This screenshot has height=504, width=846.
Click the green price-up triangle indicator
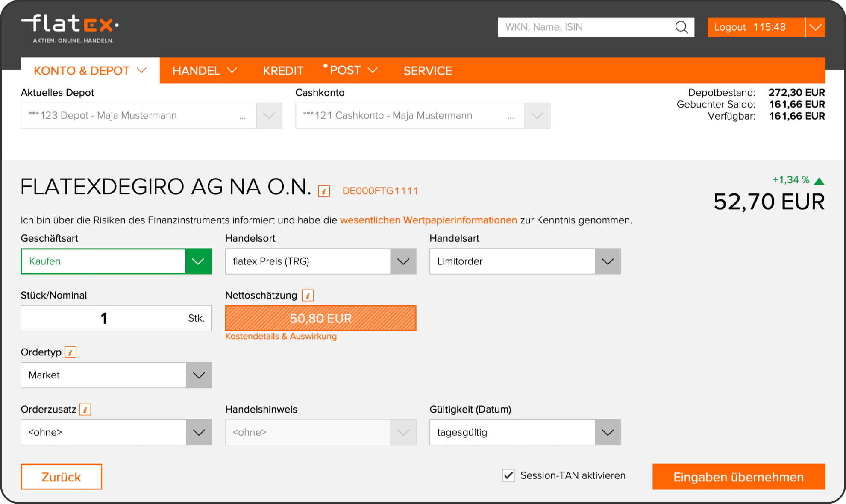click(x=819, y=181)
